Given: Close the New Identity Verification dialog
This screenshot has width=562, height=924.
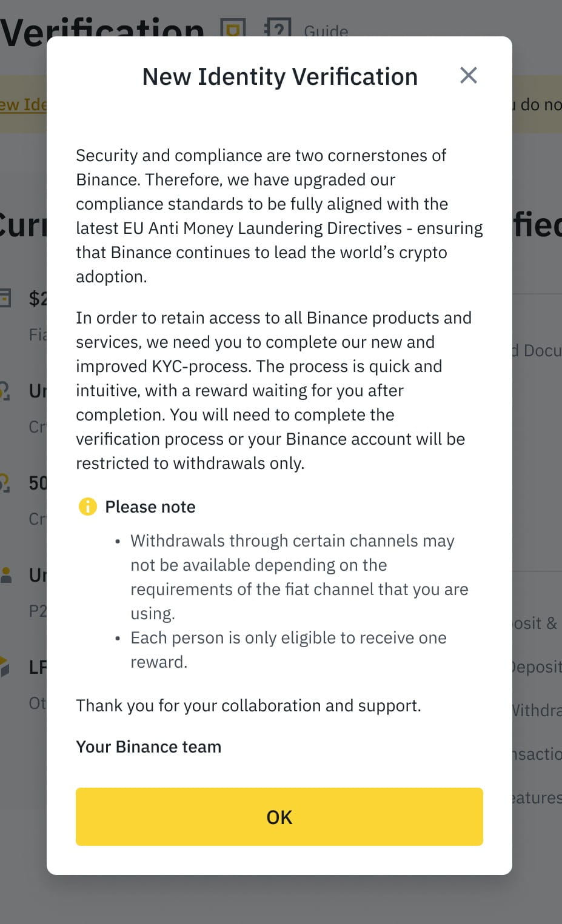Looking at the screenshot, I should click(469, 76).
